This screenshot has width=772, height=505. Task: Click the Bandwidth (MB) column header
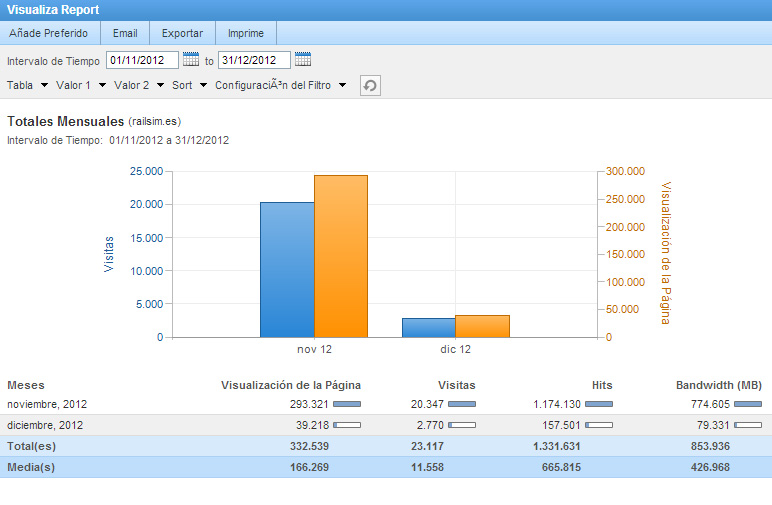[719, 385]
